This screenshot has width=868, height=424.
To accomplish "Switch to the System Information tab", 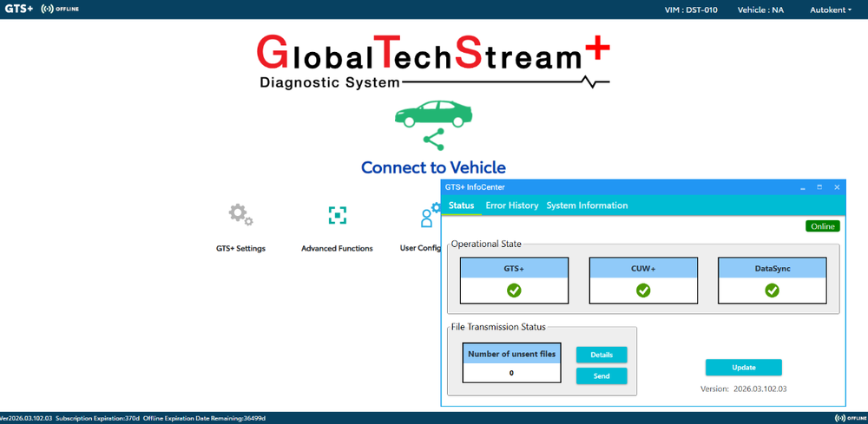I will tap(587, 205).
